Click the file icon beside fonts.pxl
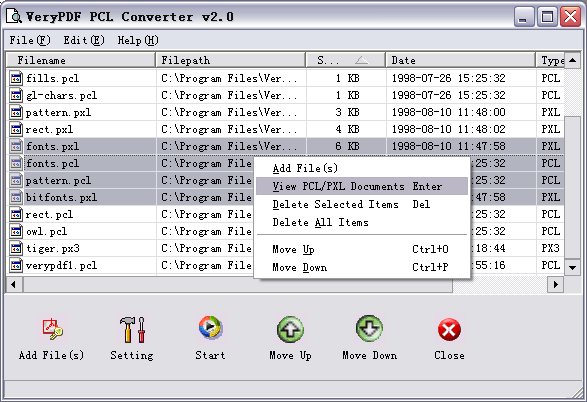The image size is (587, 402). click(16, 146)
